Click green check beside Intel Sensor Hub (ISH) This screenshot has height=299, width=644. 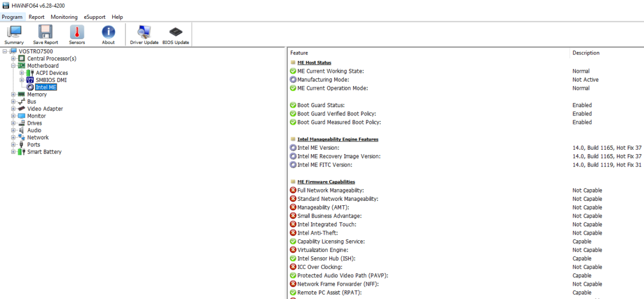(x=293, y=259)
